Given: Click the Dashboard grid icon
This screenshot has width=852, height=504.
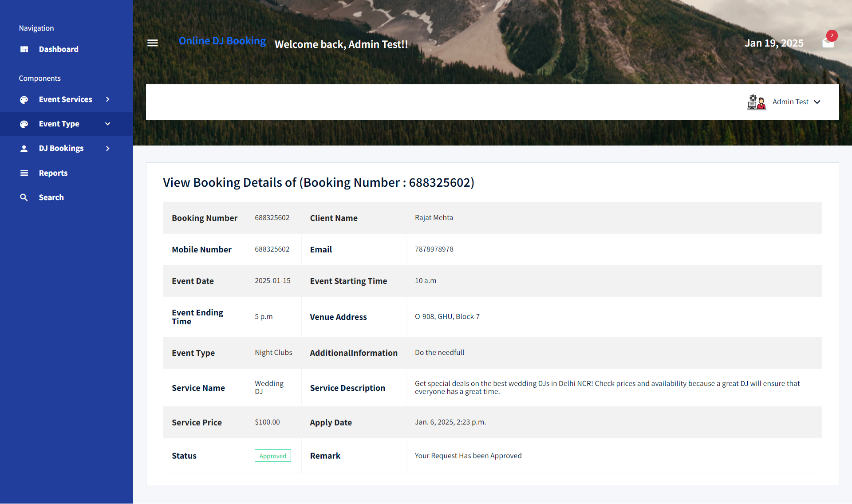Looking at the screenshot, I should 24,49.
